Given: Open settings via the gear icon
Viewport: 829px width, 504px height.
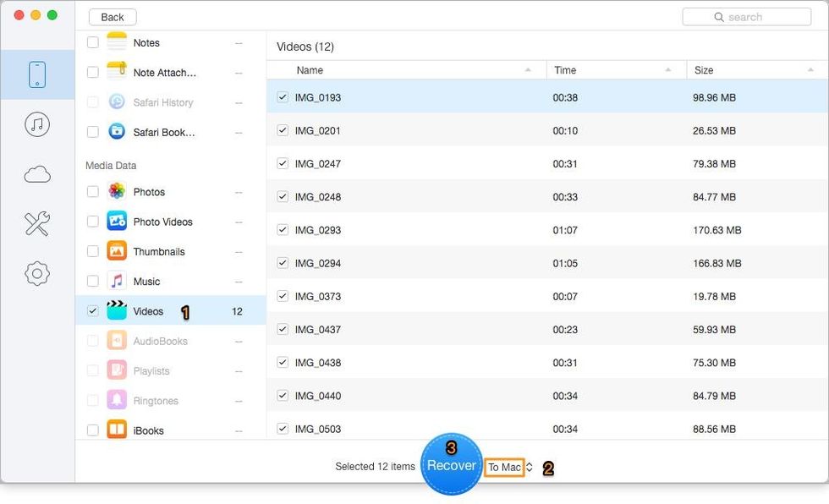Looking at the screenshot, I should pyautogui.click(x=37, y=273).
